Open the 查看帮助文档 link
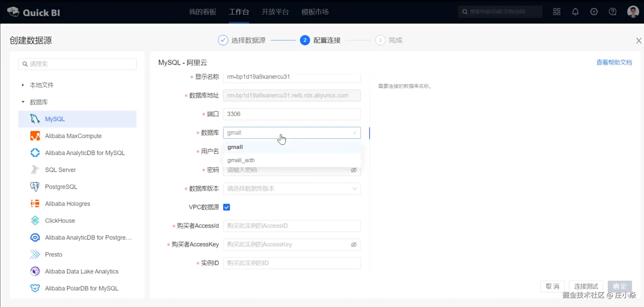This screenshot has height=307, width=644. (x=614, y=62)
